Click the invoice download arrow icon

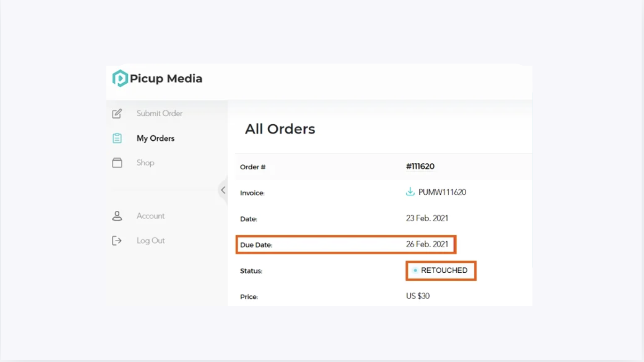(x=410, y=191)
